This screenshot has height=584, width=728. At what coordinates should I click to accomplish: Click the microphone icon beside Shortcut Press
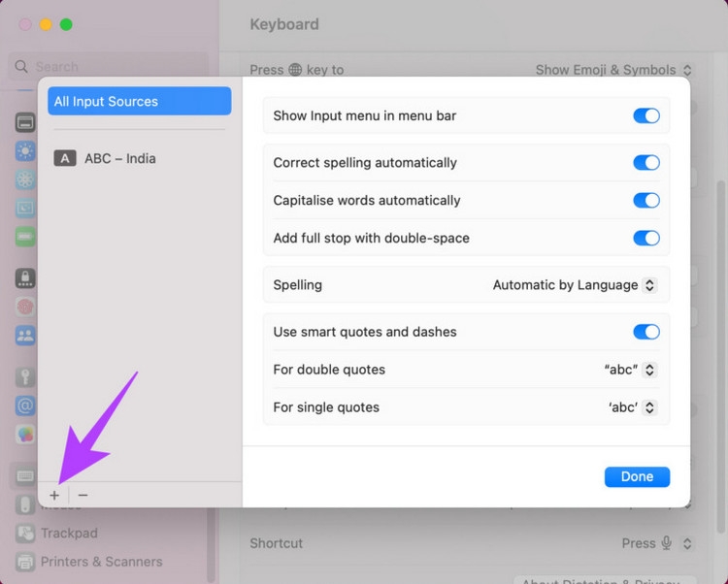click(x=666, y=542)
